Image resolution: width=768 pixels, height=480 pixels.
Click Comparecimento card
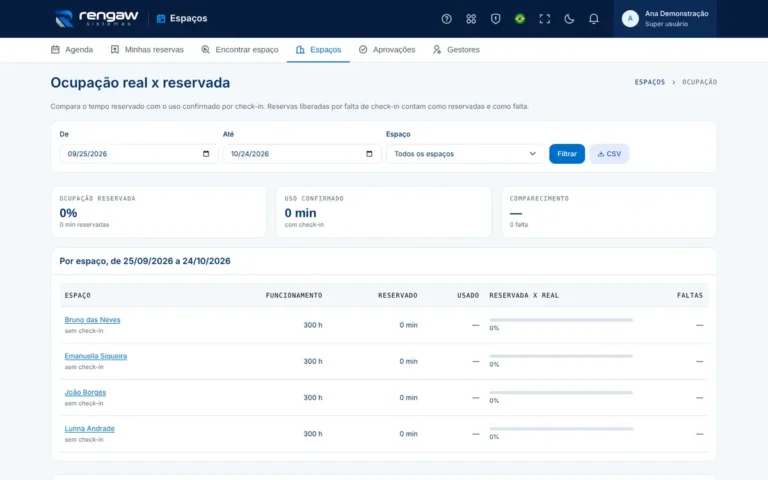(609, 212)
